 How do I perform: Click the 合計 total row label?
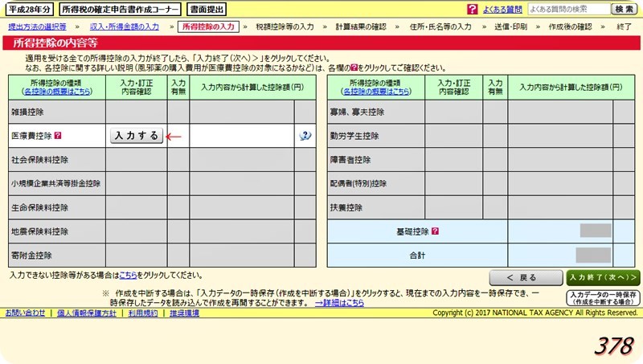[417, 256]
